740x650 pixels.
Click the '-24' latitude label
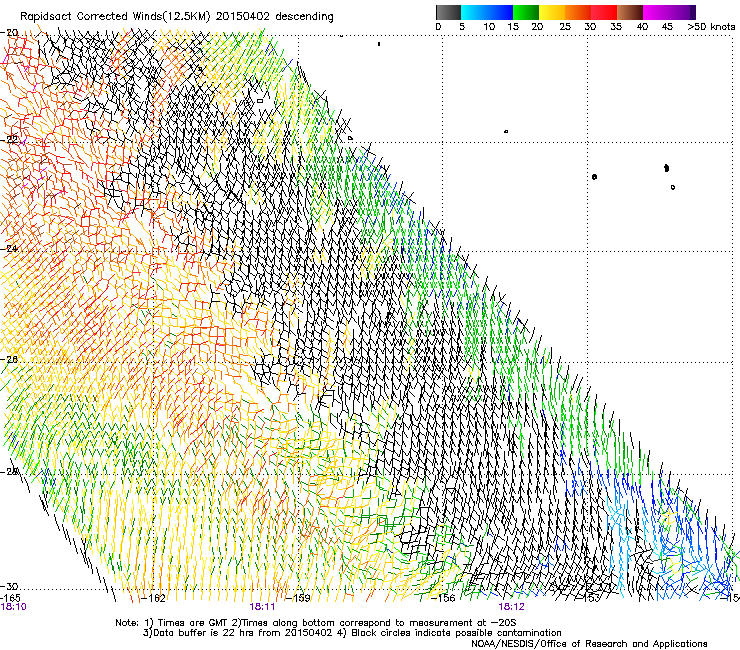(x=9, y=248)
